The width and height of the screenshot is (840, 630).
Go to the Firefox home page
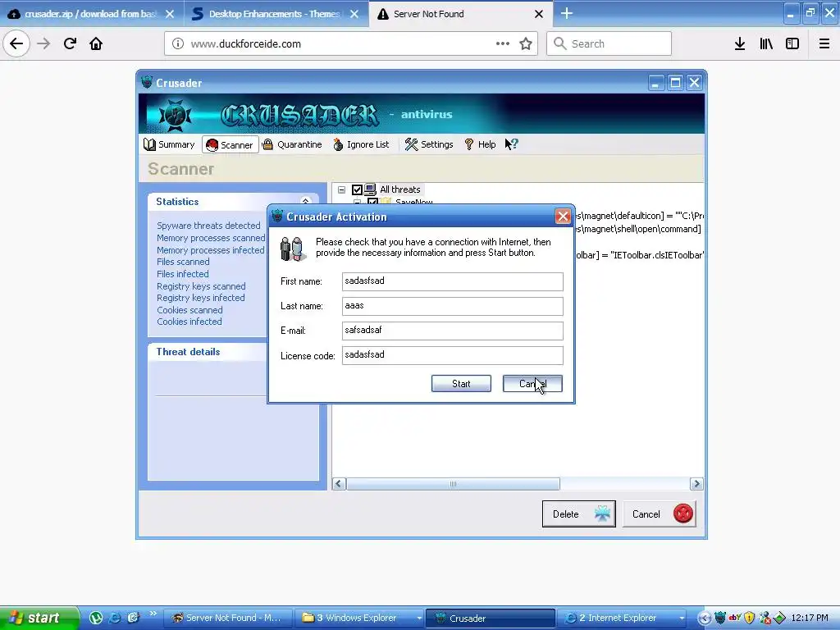96,44
